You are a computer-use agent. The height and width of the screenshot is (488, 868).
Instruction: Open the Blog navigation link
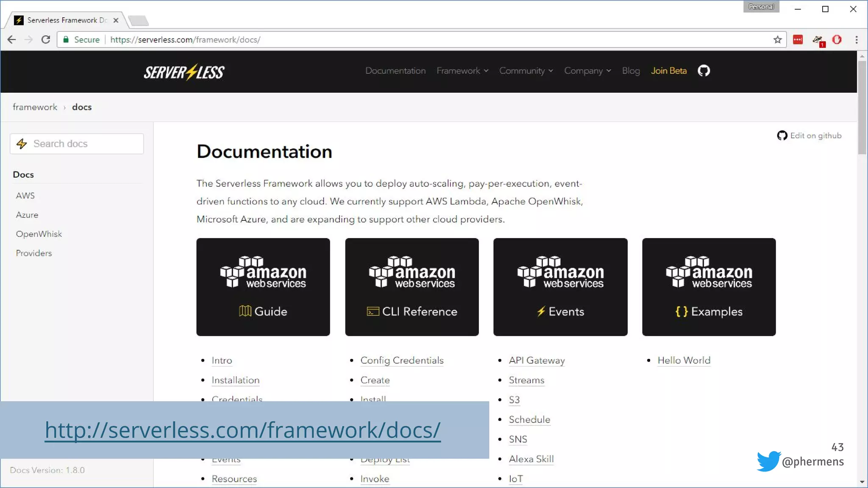tap(631, 71)
